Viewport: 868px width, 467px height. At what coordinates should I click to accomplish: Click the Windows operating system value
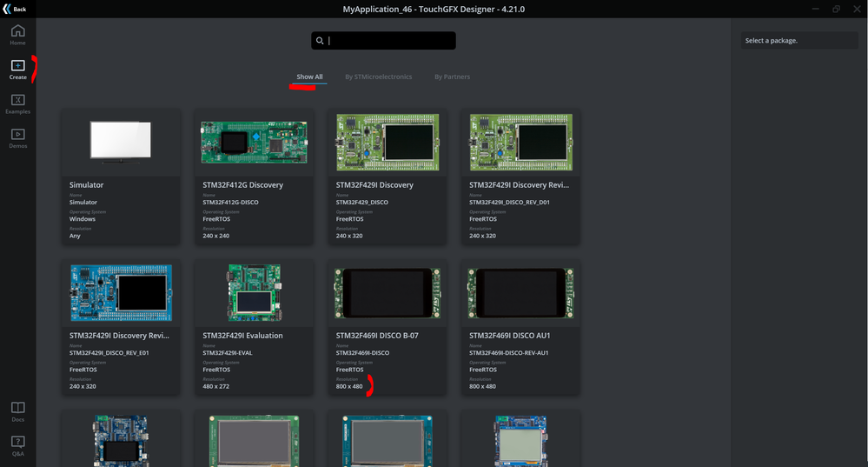83,219
